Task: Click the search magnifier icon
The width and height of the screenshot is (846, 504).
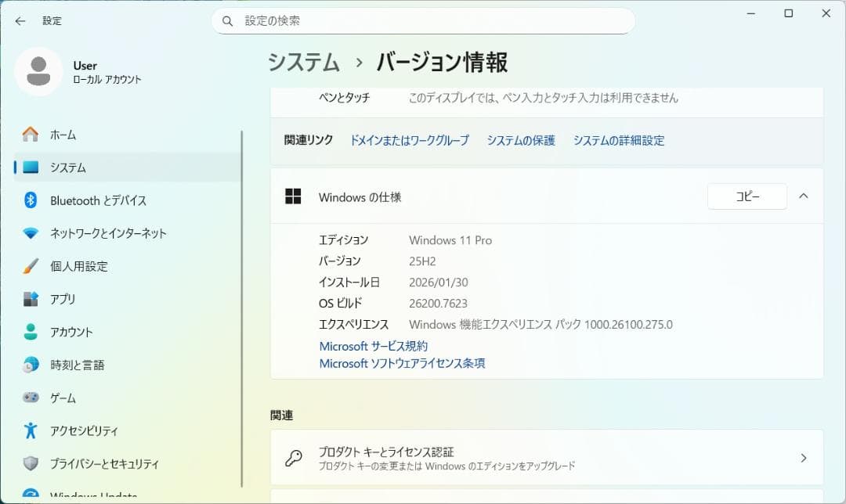Action: [228, 21]
